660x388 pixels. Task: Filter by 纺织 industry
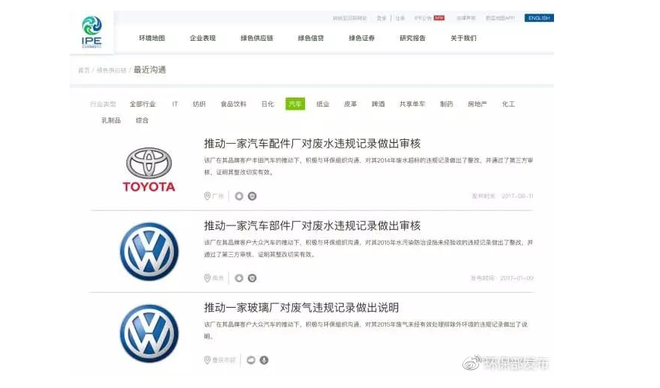coord(199,104)
